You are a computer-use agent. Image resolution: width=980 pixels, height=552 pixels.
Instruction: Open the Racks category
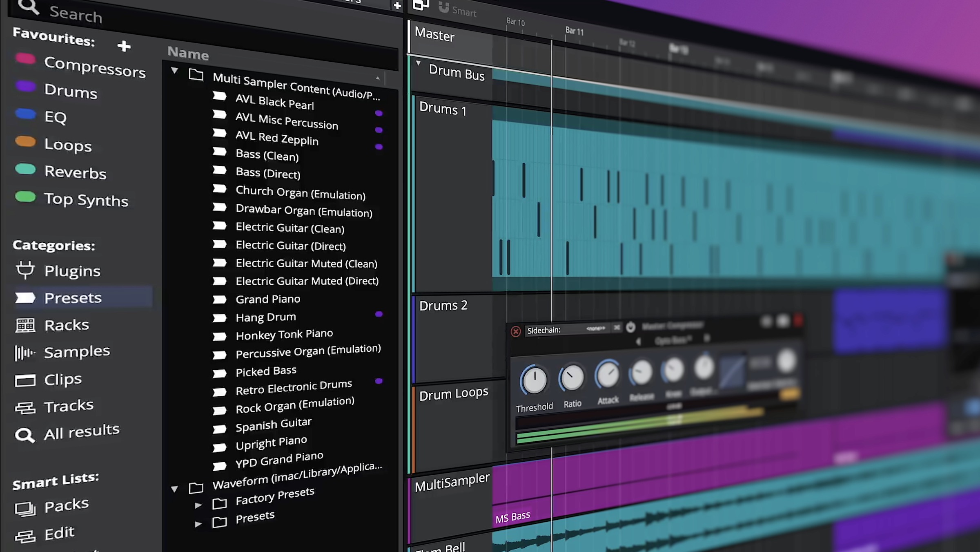coord(66,325)
